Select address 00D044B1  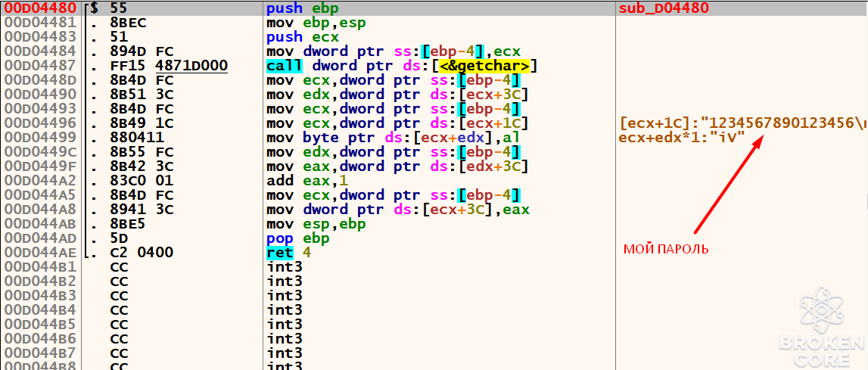[x=40, y=268]
